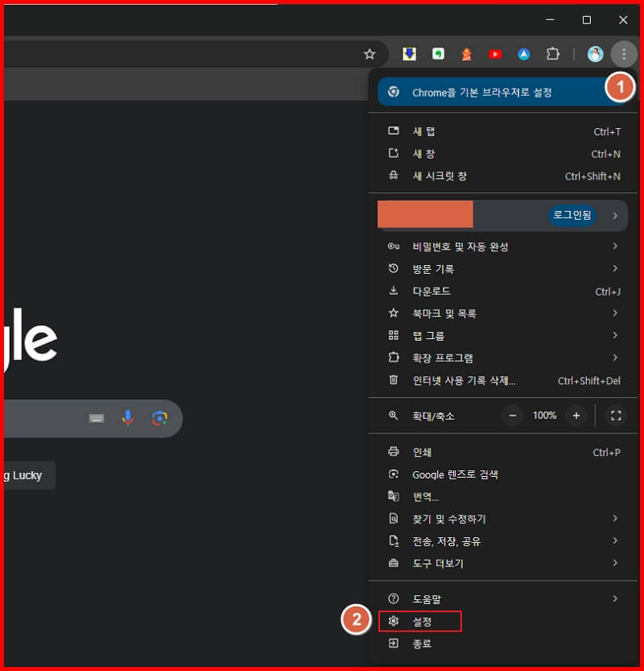This screenshot has height=671, width=644.
Task: Click the red YouTube extension icon
Action: click(495, 54)
